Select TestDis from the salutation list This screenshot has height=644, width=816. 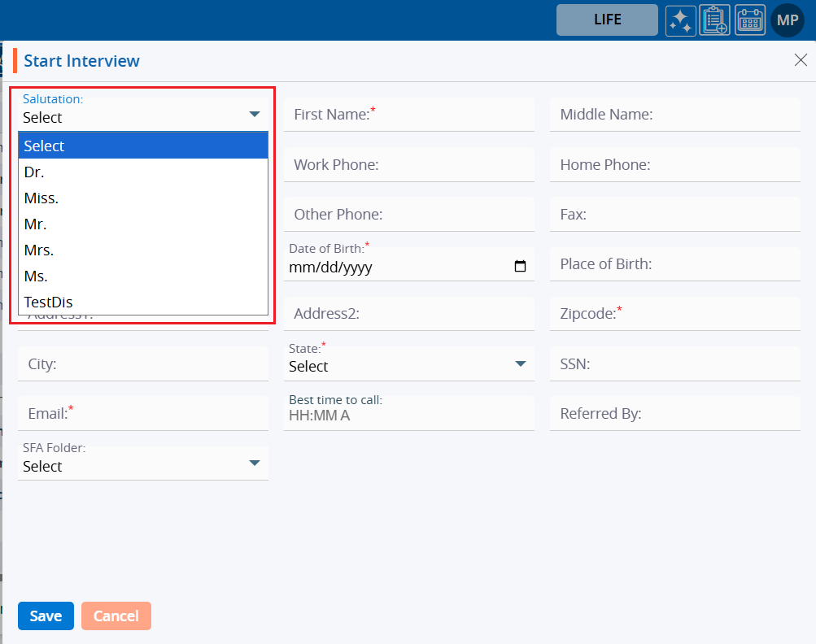(x=49, y=302)
